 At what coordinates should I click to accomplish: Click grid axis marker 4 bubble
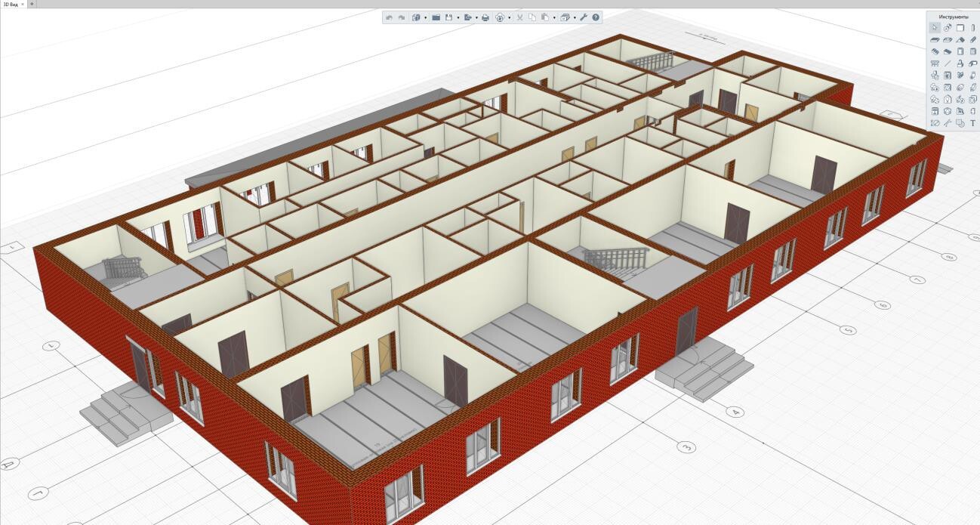(x=734, y=412)
